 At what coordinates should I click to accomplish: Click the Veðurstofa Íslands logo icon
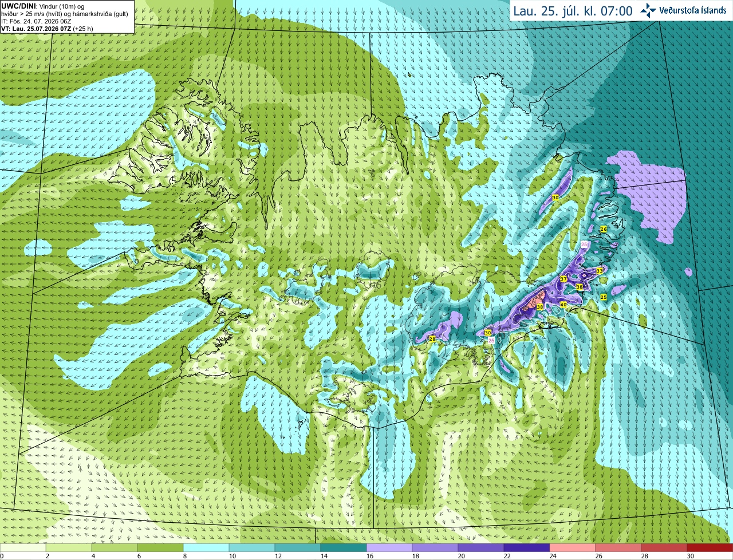648,10
